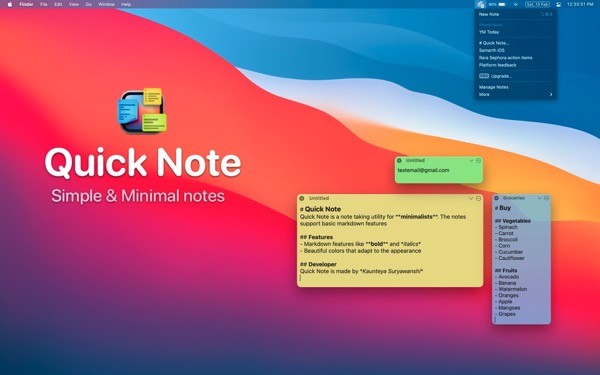This screenshot has height=375, width=600.
Task: Click circle minus icon on yellow note
Action: (x=478, y=198)
